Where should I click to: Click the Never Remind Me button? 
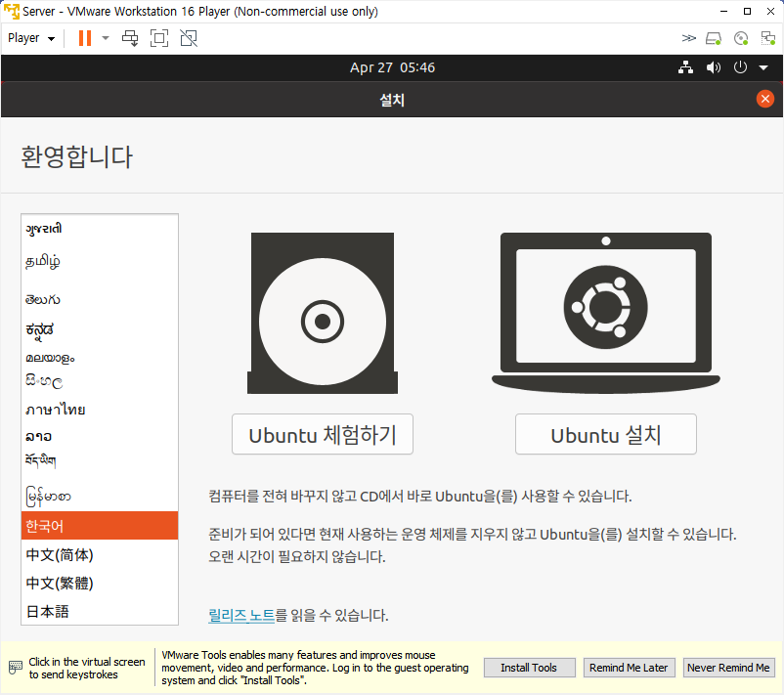coord(728,668)
